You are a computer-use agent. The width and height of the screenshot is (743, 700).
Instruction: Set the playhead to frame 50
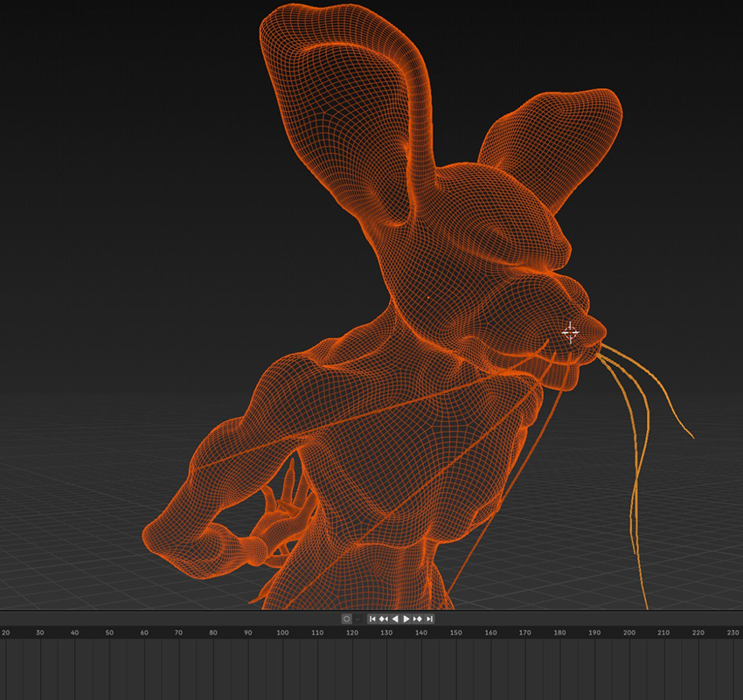[109, 632]
